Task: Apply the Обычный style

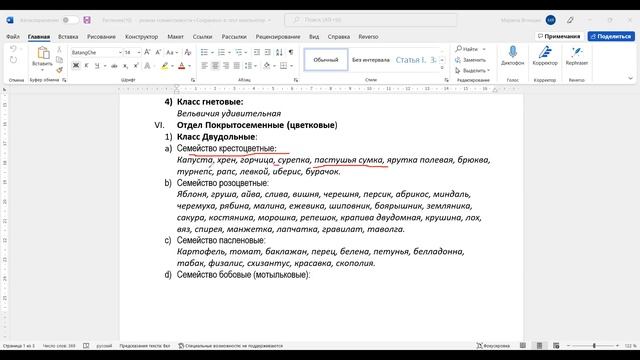Action: click(326, 60)
